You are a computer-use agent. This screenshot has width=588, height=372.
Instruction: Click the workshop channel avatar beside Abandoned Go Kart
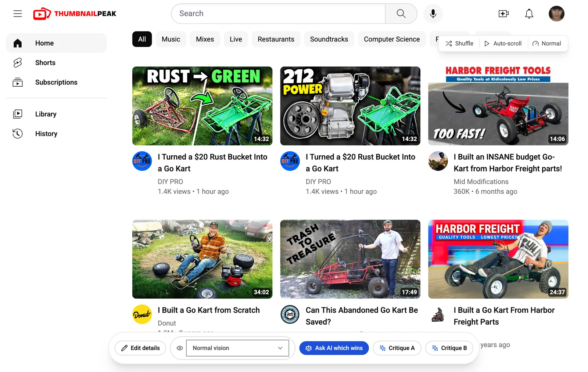(x=290, y=314)
